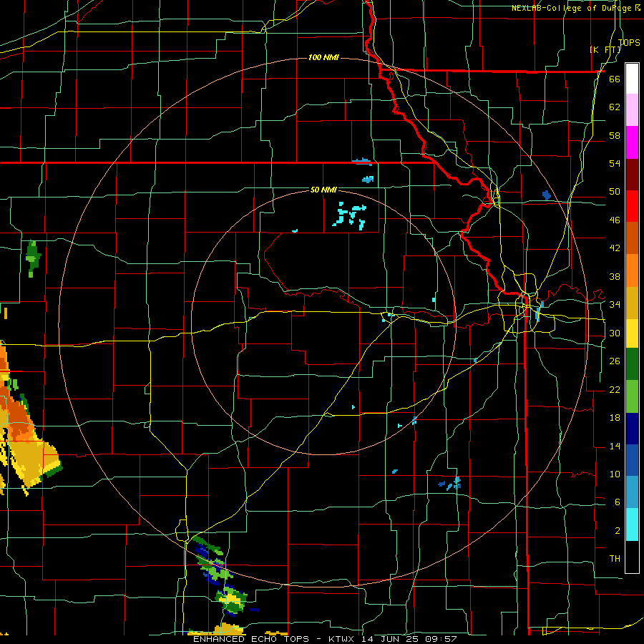Click the '58' legend value

(615, 135)
